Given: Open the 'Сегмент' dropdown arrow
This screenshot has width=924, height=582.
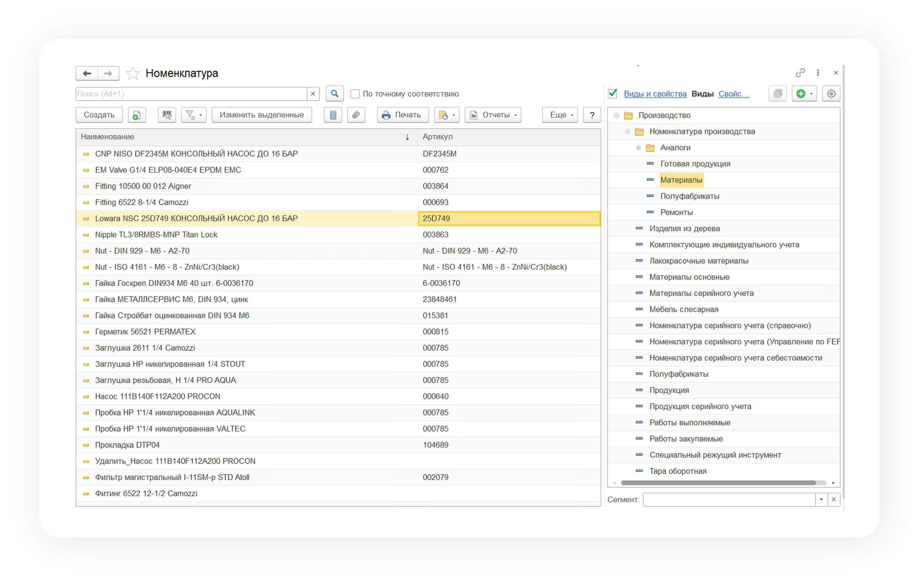Looking at the screenshot, I should coord(821,499).
